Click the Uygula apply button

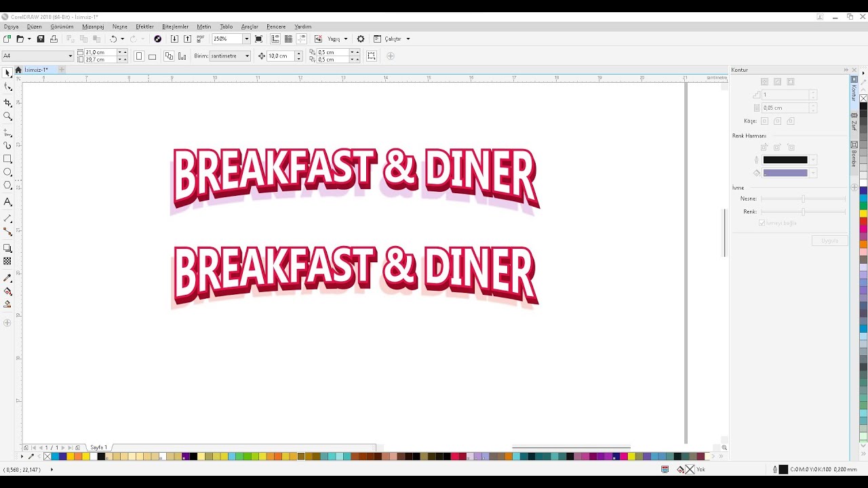click(829, 241)
